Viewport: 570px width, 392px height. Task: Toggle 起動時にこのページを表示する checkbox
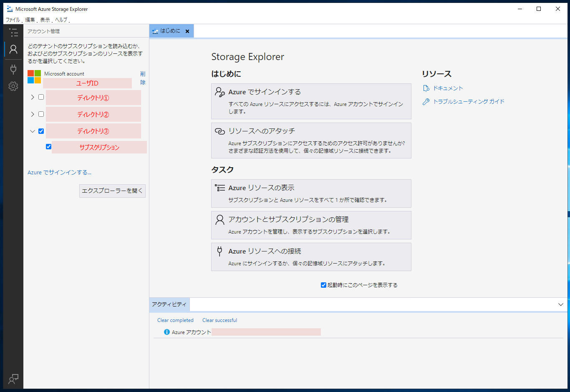pyautogui.click(x=323, y=285)
